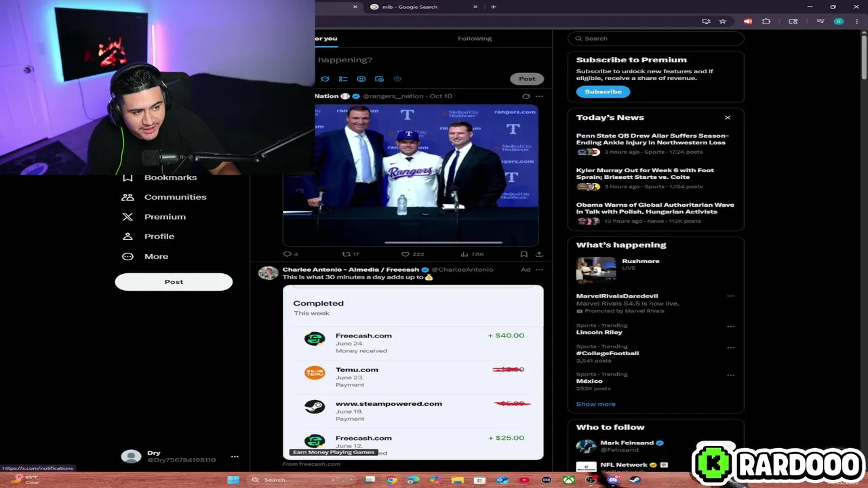The height and width of the screenshot is (488, 868).
Task: Open more options on Freecash ad
Action: click(x=539, y=270)
